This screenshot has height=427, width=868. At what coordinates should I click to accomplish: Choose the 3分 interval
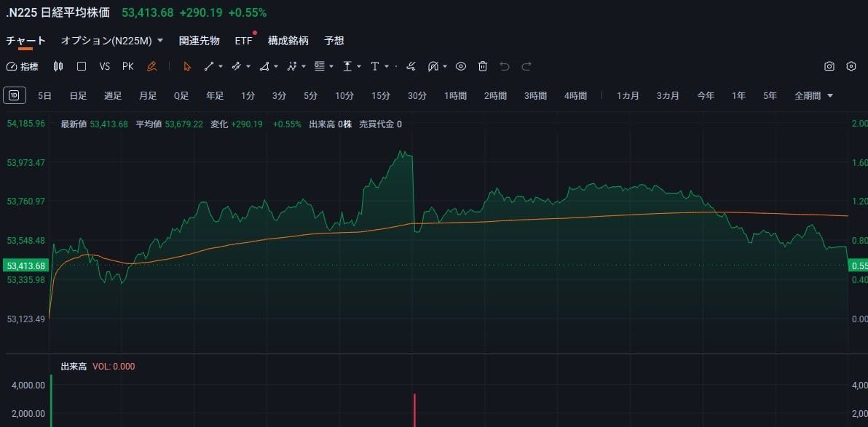coord(279,96)
